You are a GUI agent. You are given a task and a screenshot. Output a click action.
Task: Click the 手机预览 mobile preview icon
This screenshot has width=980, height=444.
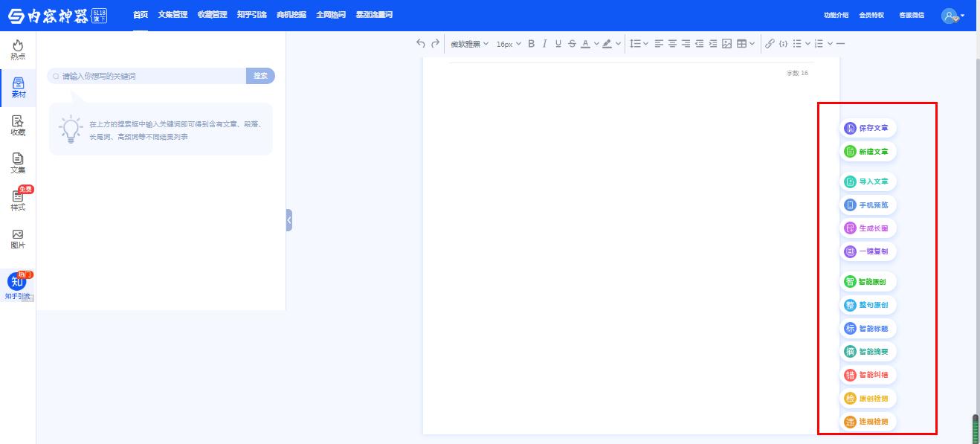850,205
